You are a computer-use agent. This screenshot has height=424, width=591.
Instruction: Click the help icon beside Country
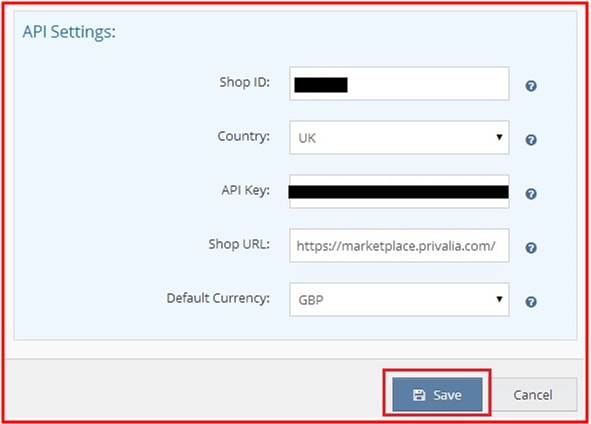(531, 140)
